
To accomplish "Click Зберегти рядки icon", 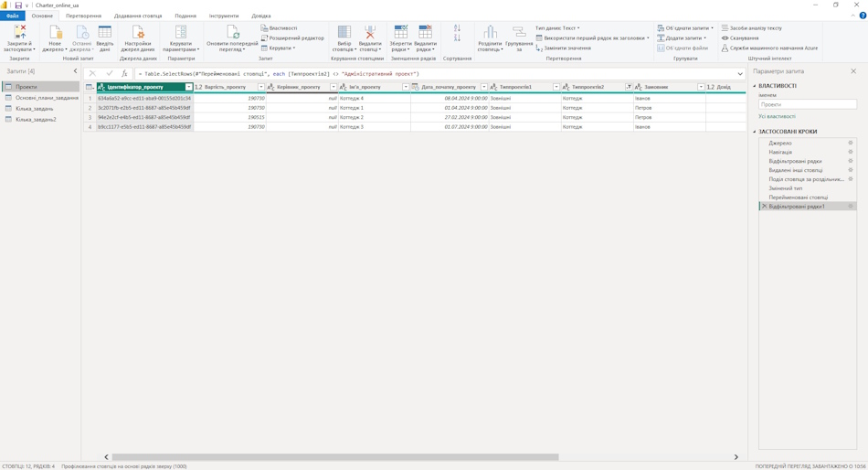I will coord(401,32).
